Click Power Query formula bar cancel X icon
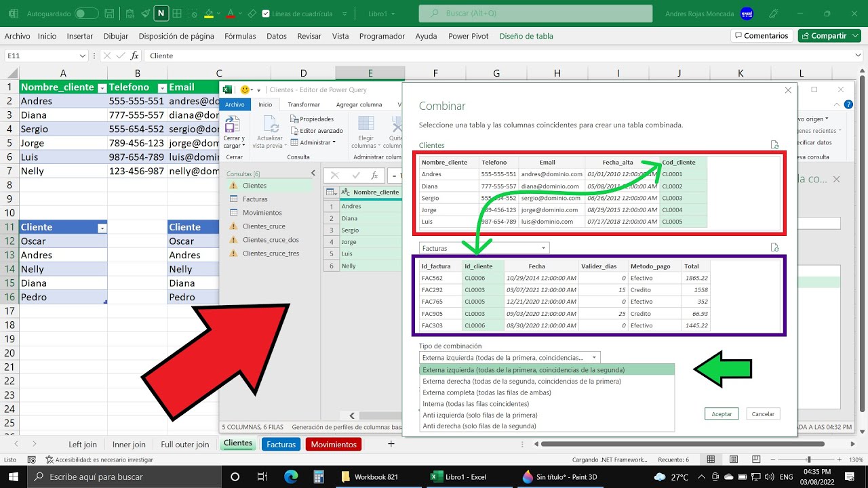 pos(334,175)
